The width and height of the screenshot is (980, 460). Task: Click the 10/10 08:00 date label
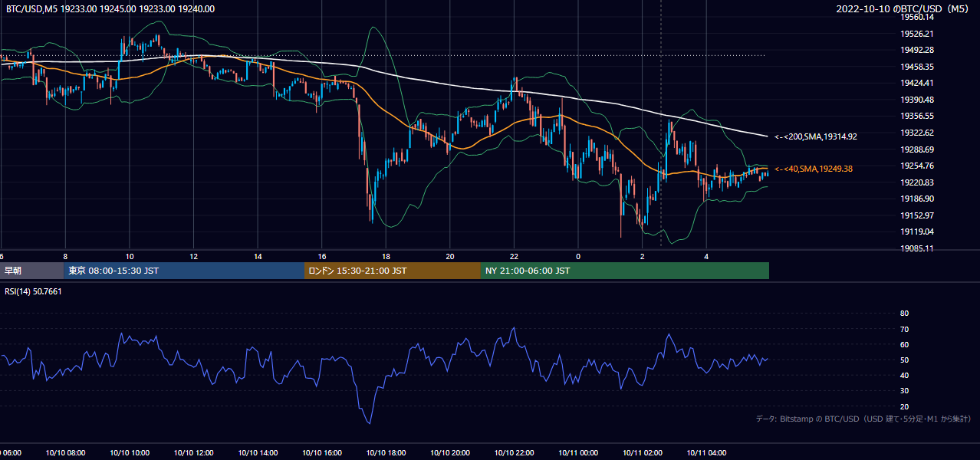pos(65,452)
